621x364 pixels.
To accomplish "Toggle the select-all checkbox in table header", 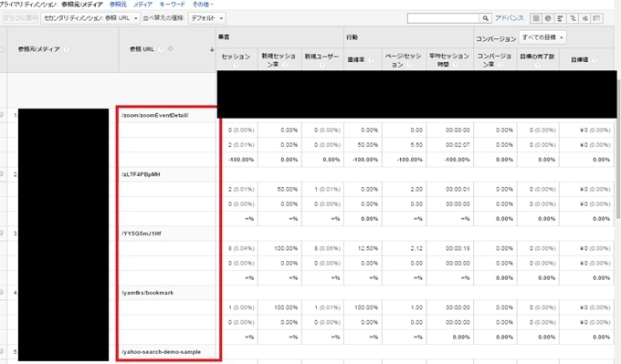I will [2, 49].
